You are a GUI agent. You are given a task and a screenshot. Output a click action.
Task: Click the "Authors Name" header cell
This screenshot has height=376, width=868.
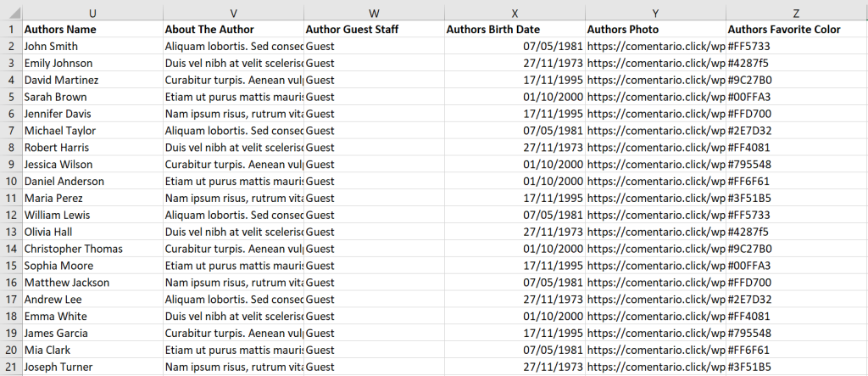(x=92, y=30)
